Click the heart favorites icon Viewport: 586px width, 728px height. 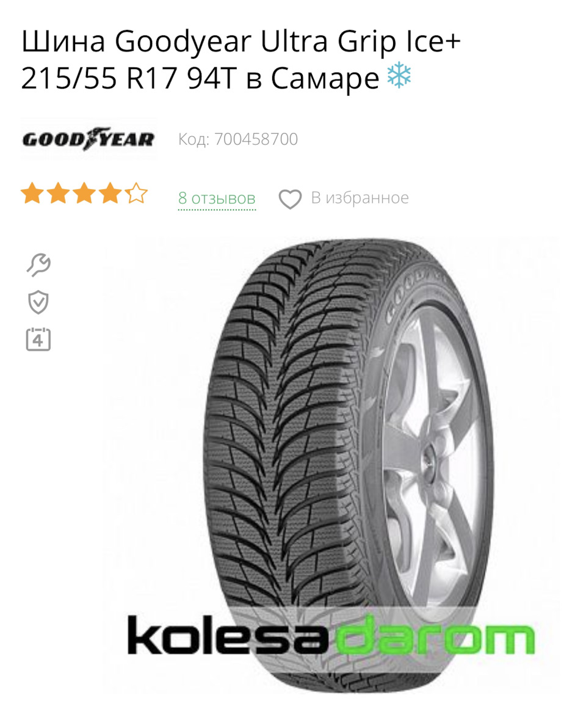(290, 199)
